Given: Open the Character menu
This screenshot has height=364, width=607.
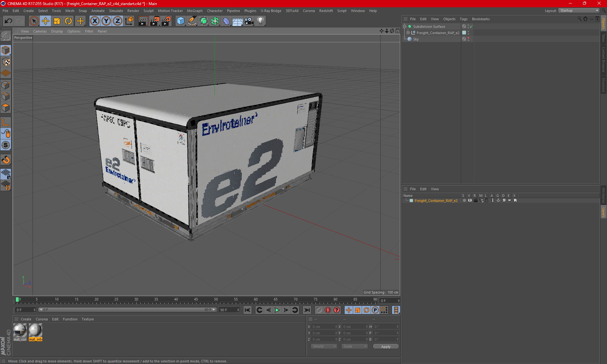Looking at the screenshot, I should point(215,11).
